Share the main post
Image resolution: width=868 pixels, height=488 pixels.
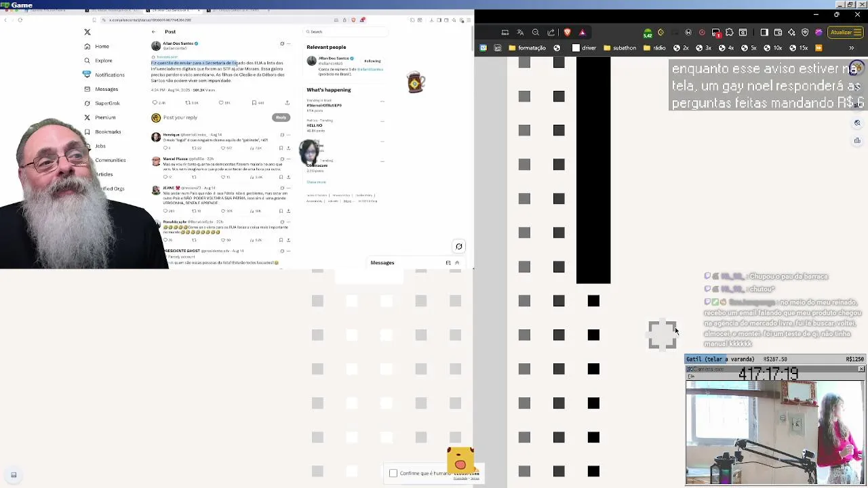(287, 103)
